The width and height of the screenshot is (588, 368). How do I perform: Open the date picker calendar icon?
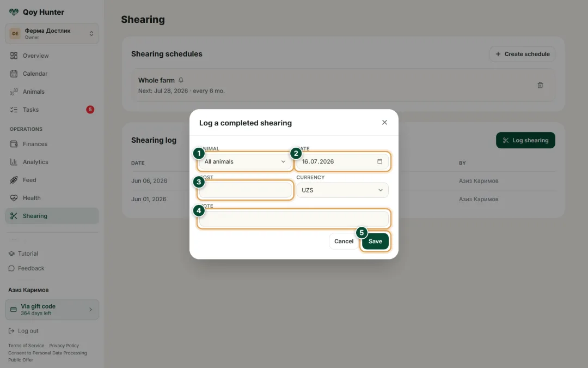(x=379, y=161)
